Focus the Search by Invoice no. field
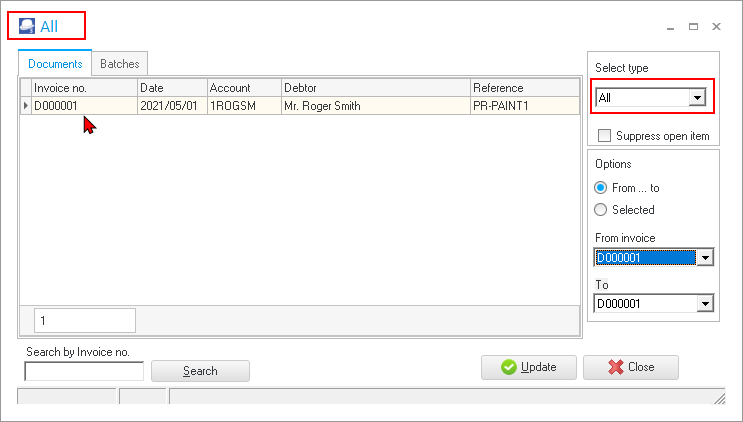The width and height of the screenshot is (743, 422). click(84, 371)
